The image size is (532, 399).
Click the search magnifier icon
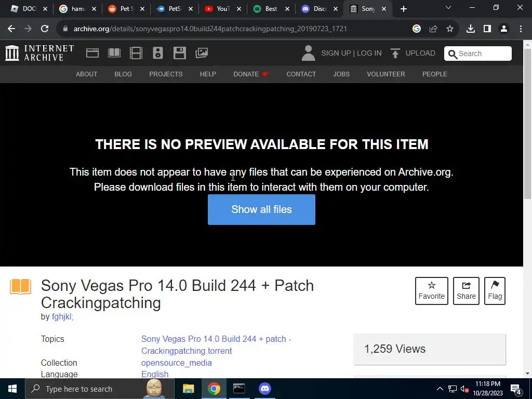453,54
